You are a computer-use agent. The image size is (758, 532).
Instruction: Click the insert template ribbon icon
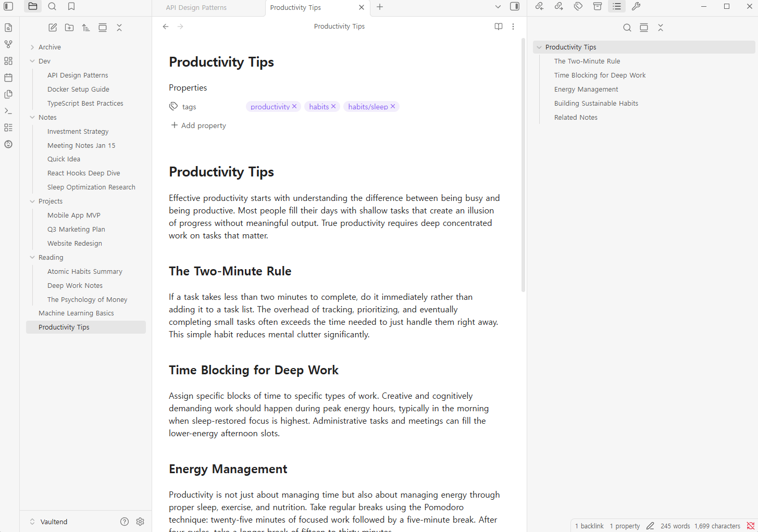tap(8, 94)
